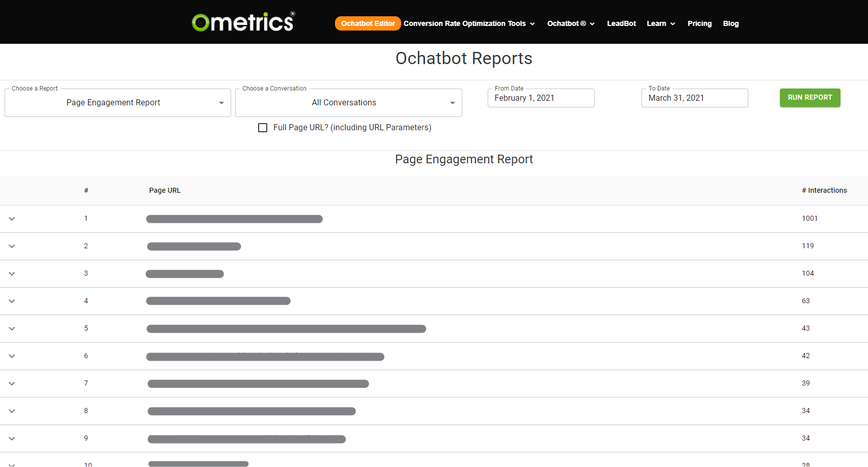Click the Page URL column header
Viewport: 868px width, 467px height.
pyautogui.click(x=164, y=190)
